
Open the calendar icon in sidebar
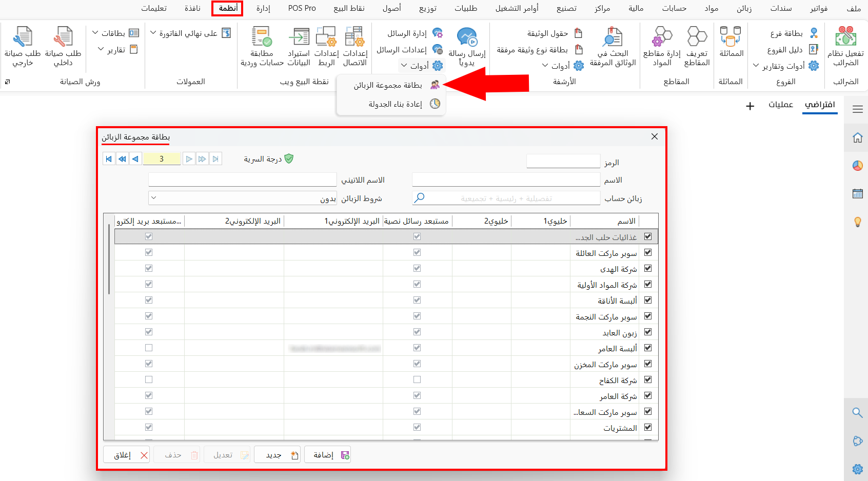857,193
